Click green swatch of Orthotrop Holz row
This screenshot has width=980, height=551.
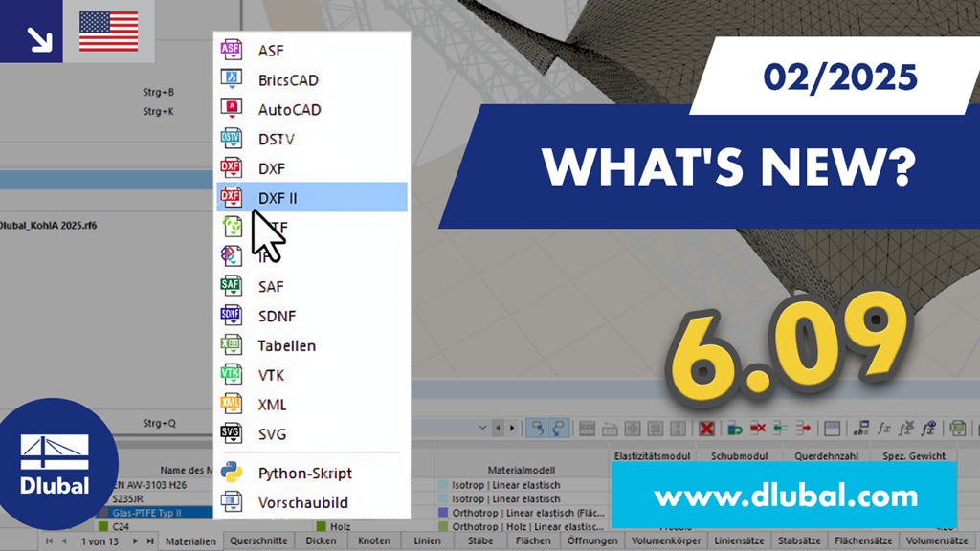point(443,527)
